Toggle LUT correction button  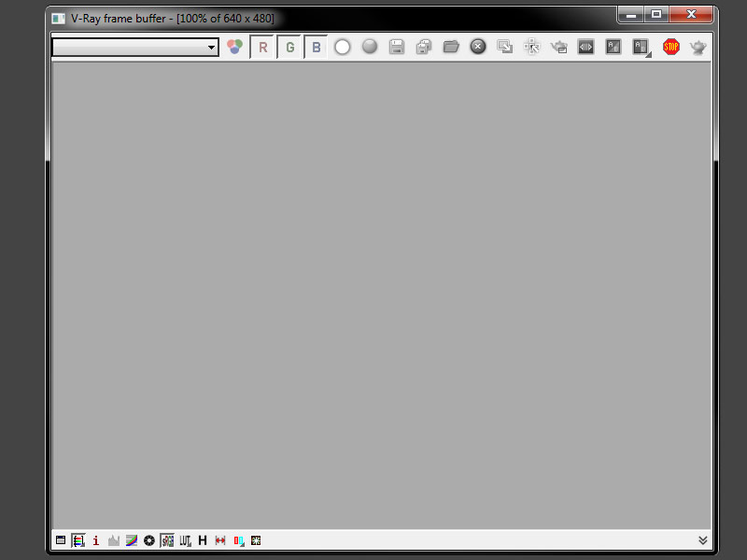[185, 540]
